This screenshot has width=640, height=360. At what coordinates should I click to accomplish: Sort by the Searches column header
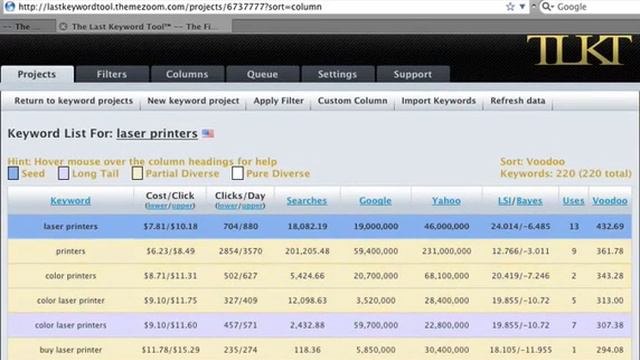pyautogui.click(x=307, y=200)
